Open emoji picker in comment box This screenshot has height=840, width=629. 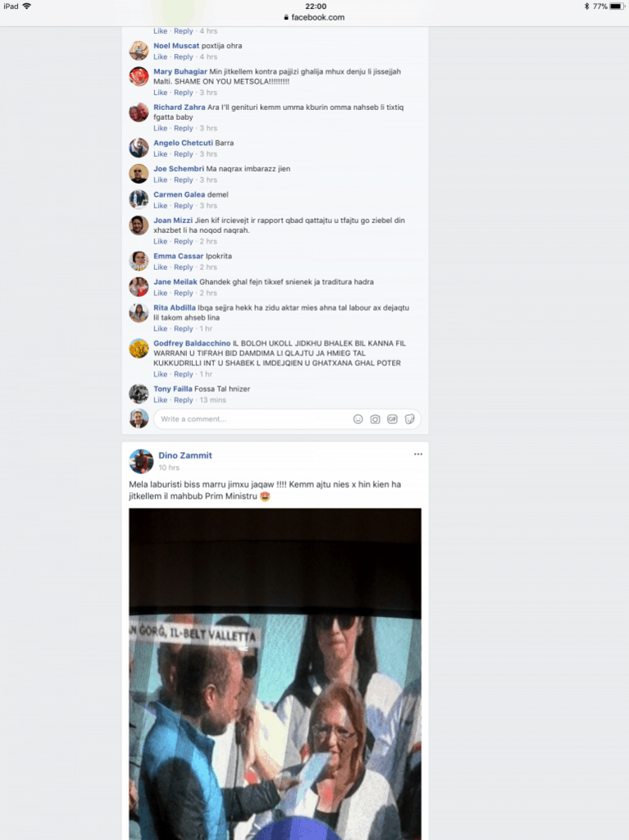(x=358, y=419)
